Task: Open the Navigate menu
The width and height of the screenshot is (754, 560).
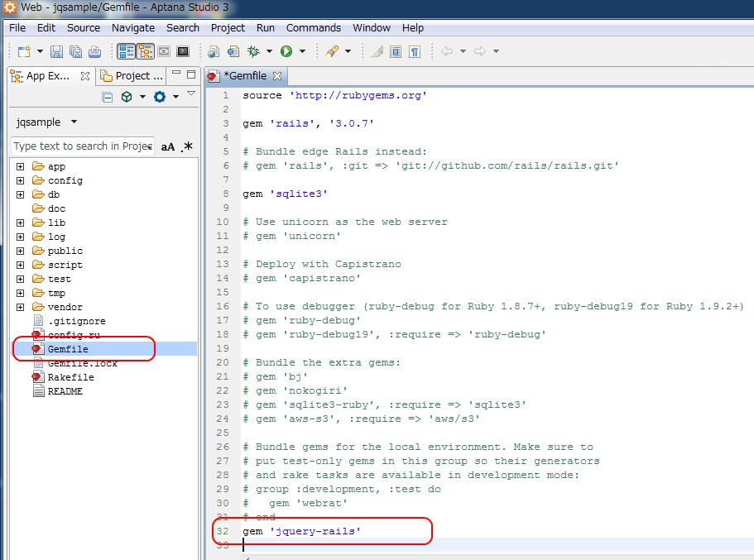Action: [133, 28]
